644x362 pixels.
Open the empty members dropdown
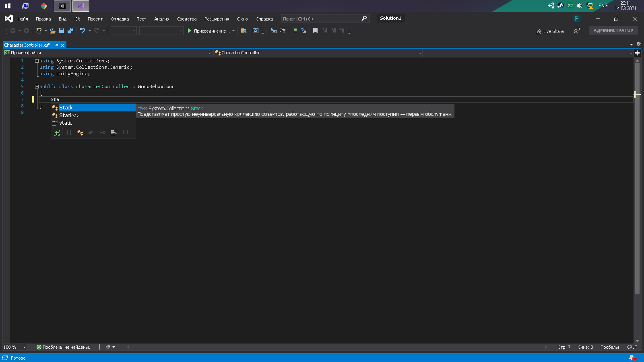click(528, 53)
